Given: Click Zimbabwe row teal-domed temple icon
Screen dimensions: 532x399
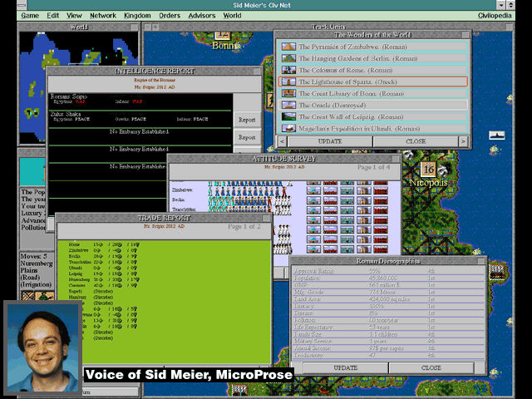Looking at the screenshot, I should click(x=313, y=190).
